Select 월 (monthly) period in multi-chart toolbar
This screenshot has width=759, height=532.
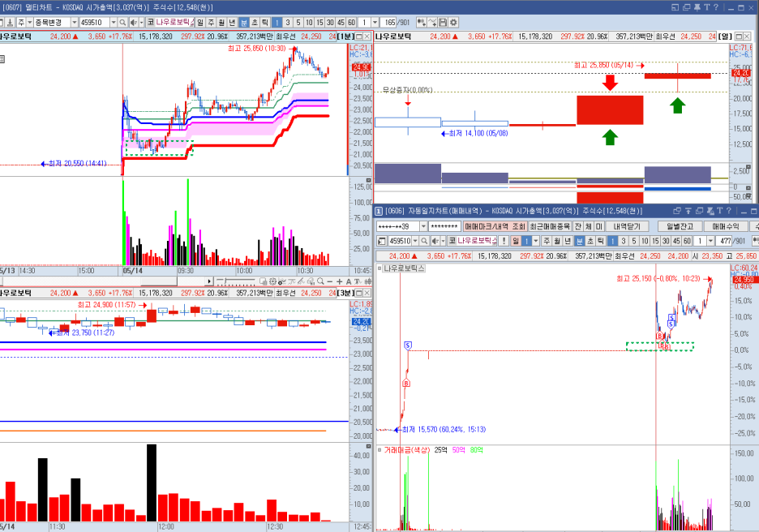point(221,22)
